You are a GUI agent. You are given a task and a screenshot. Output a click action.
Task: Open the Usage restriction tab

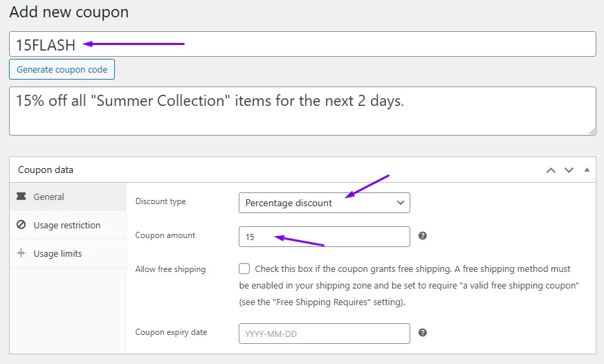pyautogui.click(x=68, y=225)
